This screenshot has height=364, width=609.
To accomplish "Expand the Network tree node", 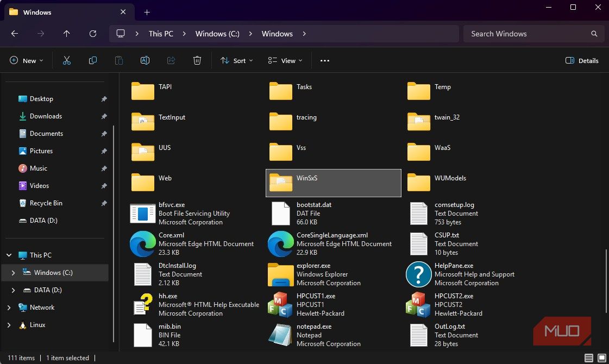I will click(9, 307).
